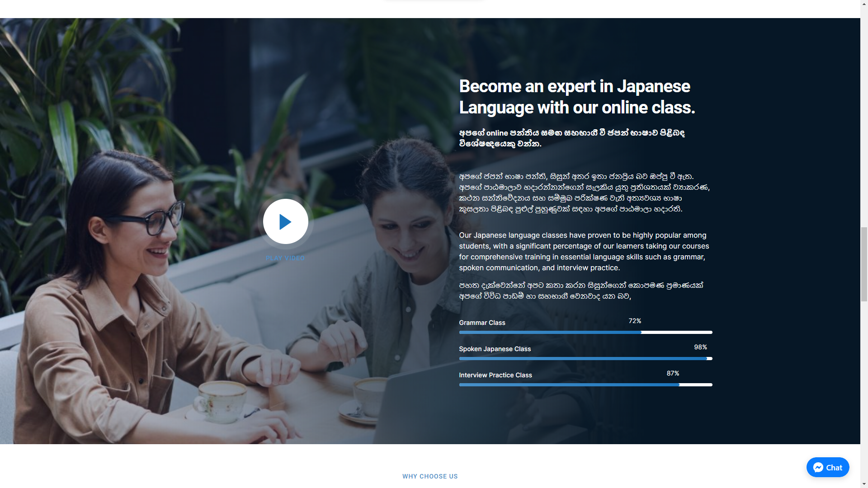Click the Grammar Class label text
This screenshot has width=868, height=488.
click(482, 323)
